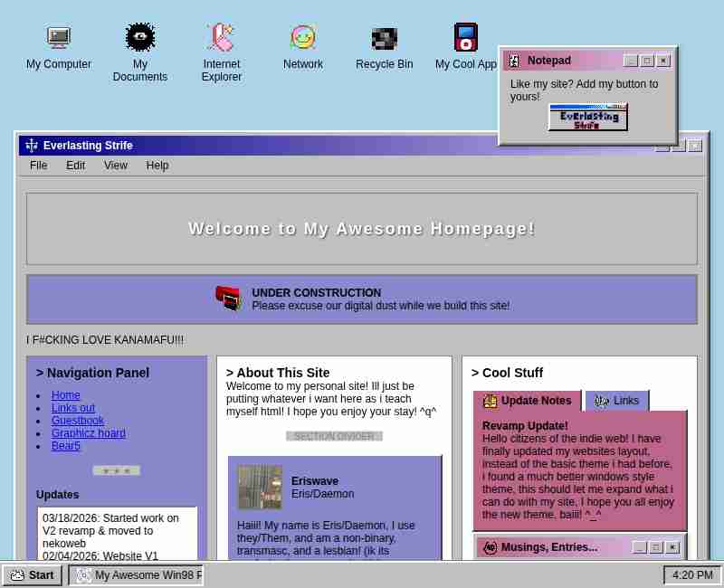Launch Internet Explorer from the desktop
The image size is (724, 588).
pyautogui.click(x=222, y=38)
